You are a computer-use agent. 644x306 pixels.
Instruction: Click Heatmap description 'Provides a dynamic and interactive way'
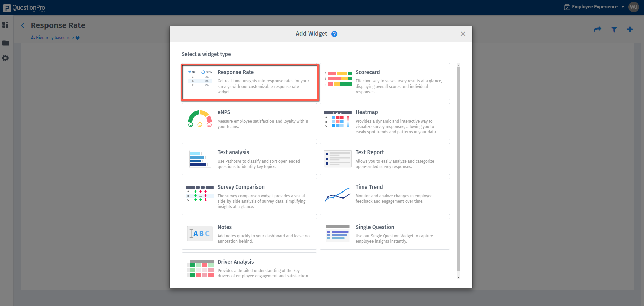[x=396, y=127]
